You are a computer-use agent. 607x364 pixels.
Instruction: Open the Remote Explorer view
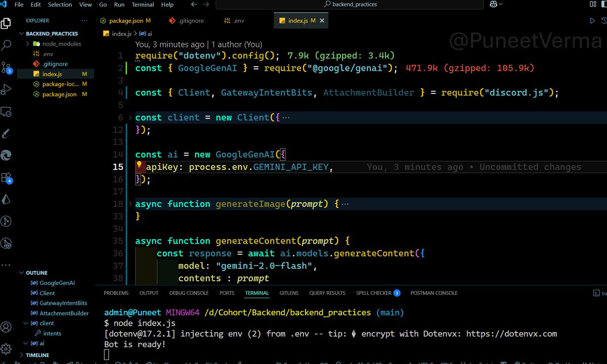tap(6, 112)
